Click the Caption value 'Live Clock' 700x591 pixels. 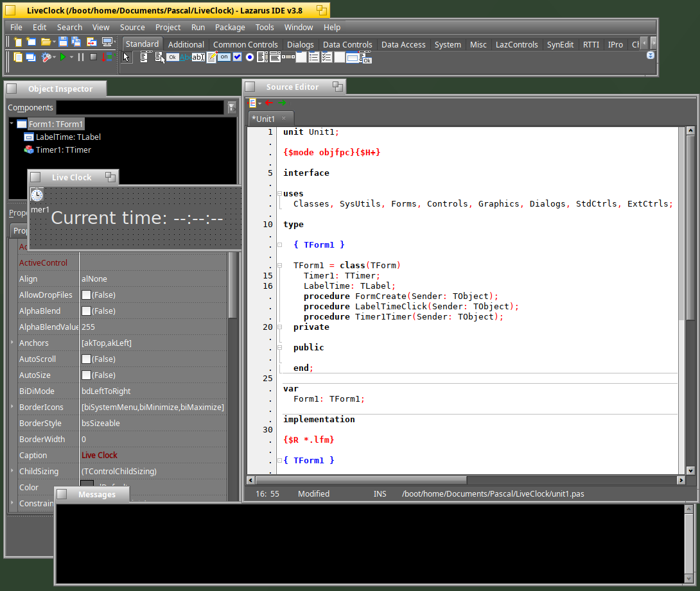point(99,455)
